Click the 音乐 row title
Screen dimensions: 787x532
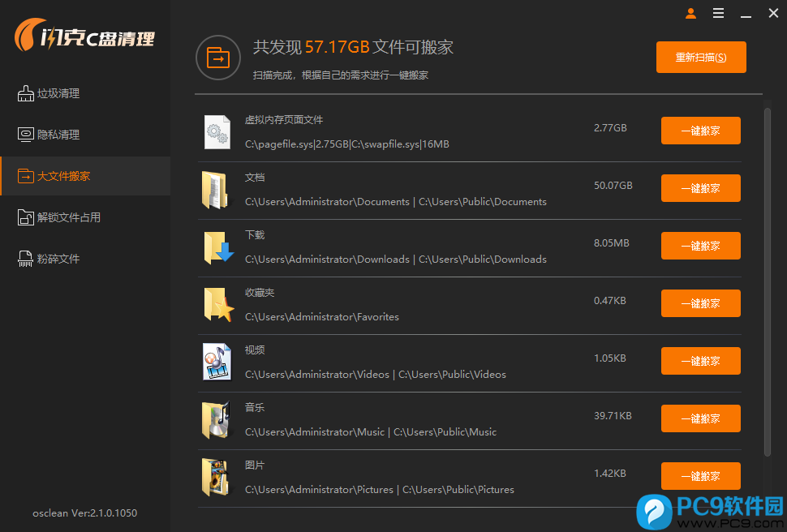(x=255, y=408)
